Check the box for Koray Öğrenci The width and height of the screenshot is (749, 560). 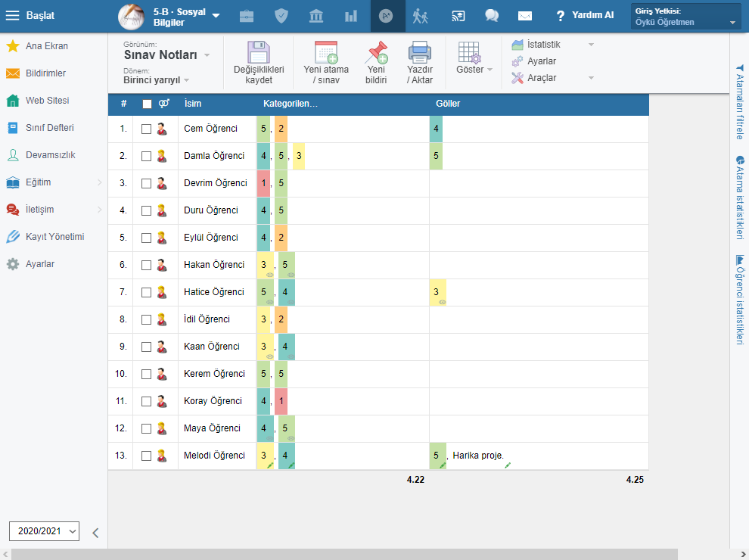tap(147, 401)
